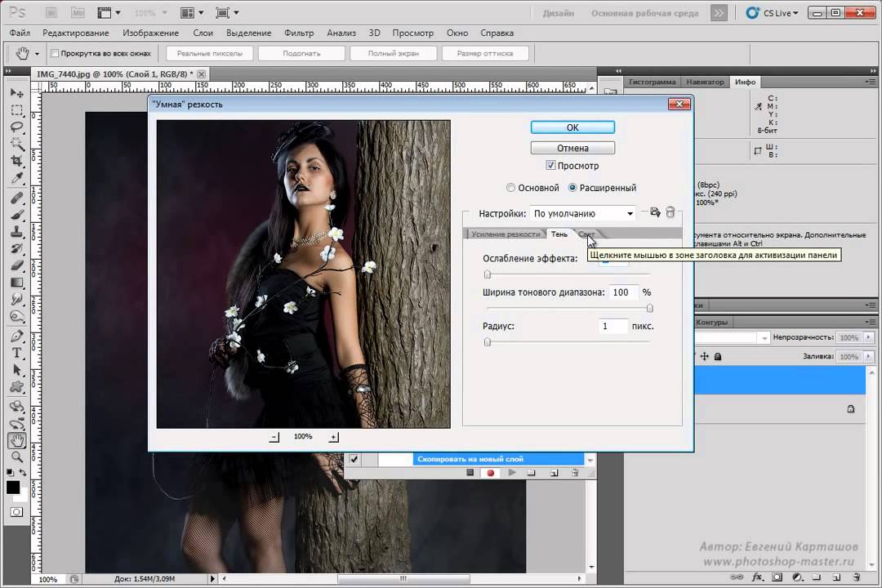Select the Crop tool
This screenshot has width=882, height=588.
tap(16, 162)
